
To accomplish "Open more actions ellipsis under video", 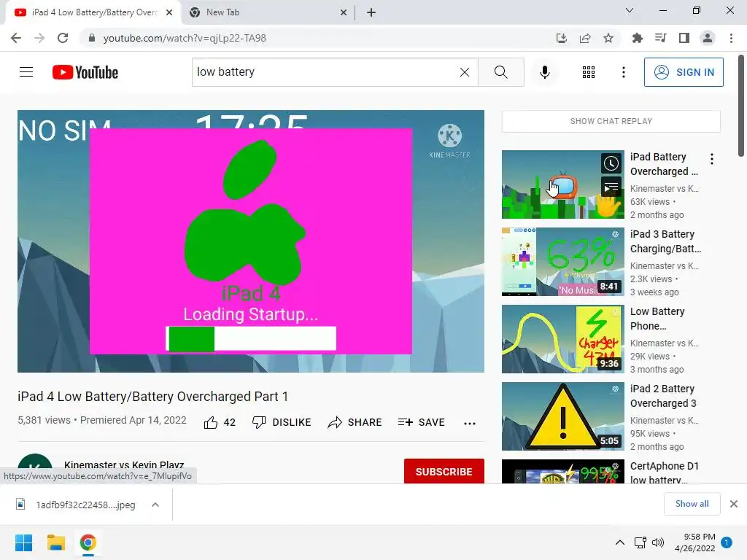I will (x=470, y=424).
